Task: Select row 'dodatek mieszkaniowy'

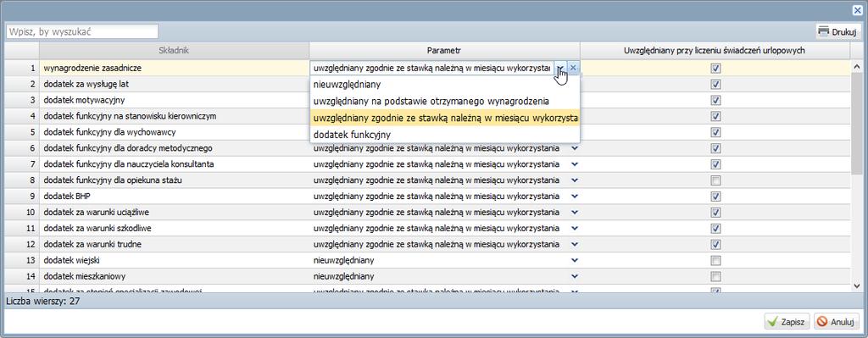Action: pos(428,276)
